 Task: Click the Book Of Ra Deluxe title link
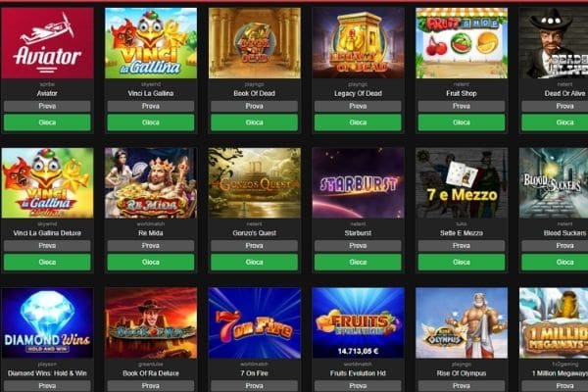[151, 373]
